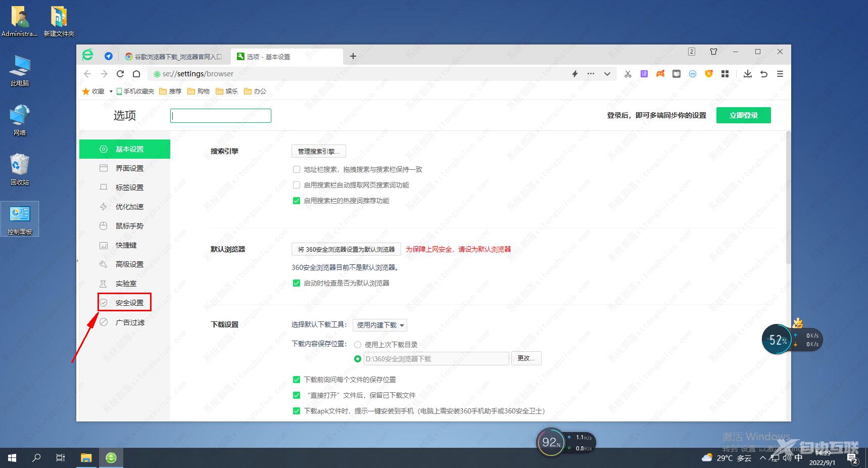Open the extensions grid icon

(725, 74)
